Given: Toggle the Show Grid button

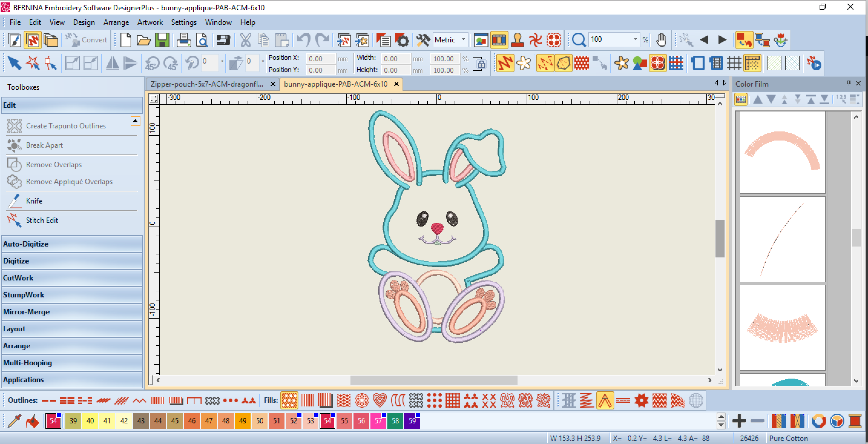Looking at the screenshot, I should tap(734, 63).
